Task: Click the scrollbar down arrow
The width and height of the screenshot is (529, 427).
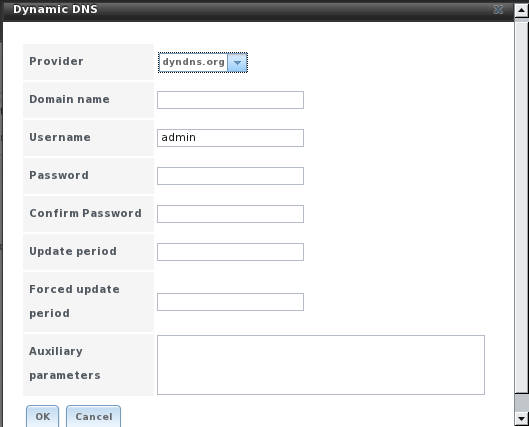Action: pyautogui.click(x=522, y=419)
